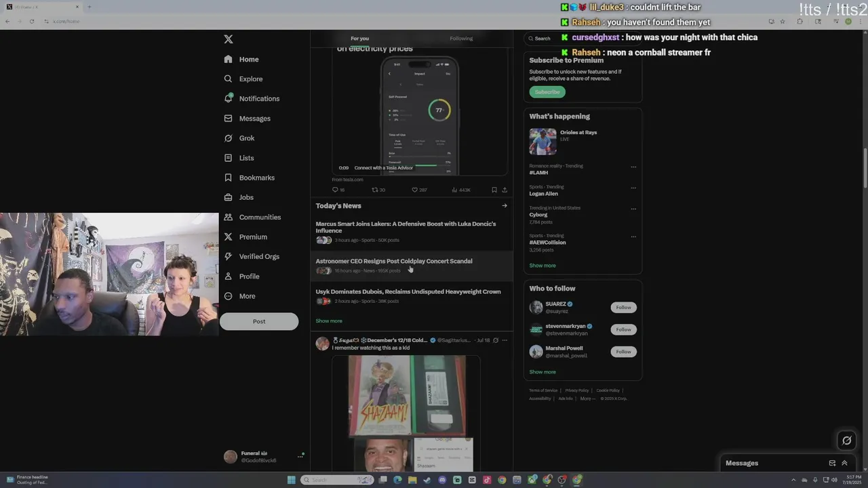
Task: Share the Tesla post
Action: [x=504, y=190]
